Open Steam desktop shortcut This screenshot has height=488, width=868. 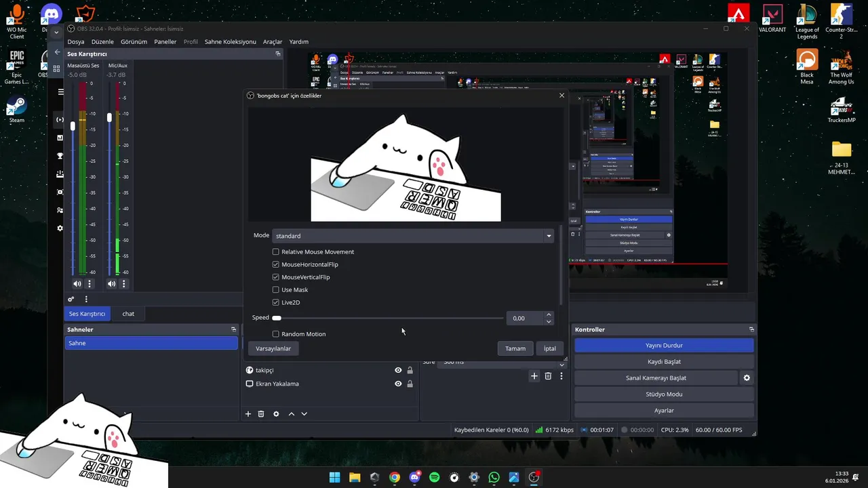[x=16, y=110]
